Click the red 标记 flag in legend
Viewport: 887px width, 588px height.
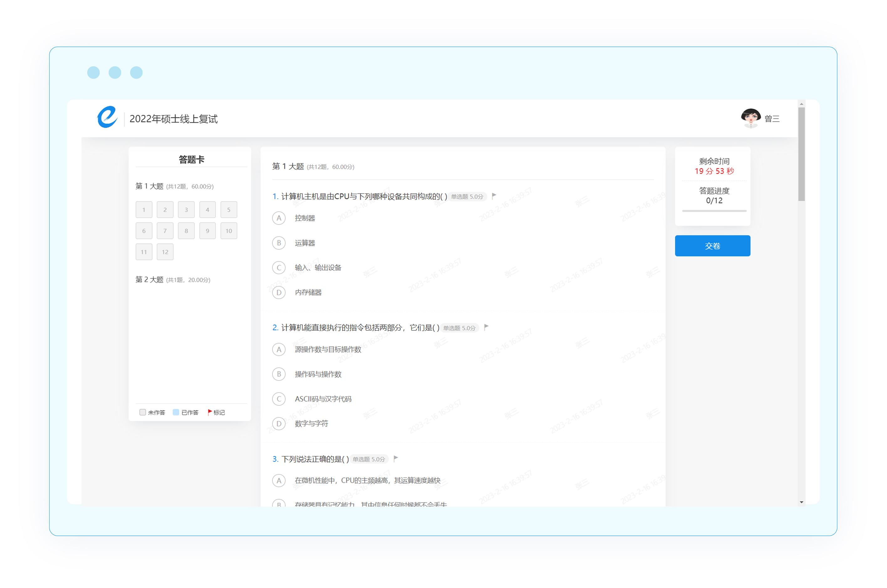(x=210, y=412)
